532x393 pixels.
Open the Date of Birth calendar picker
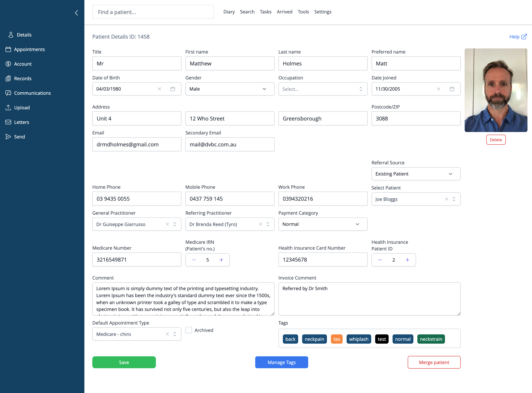pyautogui.click(x=173, y=89)
